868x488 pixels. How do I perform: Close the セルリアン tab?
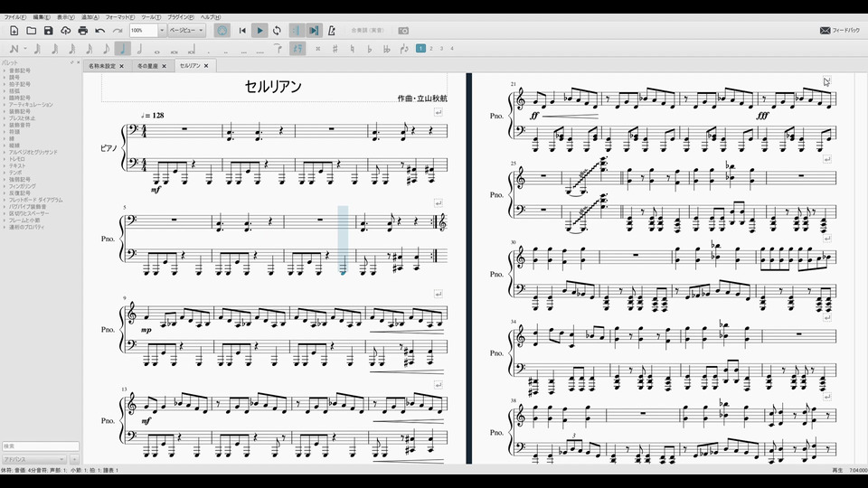point(206,66)
